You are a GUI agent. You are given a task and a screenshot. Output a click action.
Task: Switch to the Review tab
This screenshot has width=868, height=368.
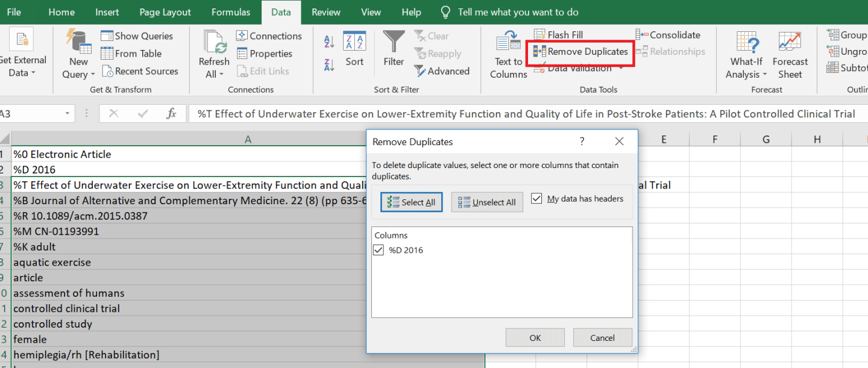click(325, 12)
